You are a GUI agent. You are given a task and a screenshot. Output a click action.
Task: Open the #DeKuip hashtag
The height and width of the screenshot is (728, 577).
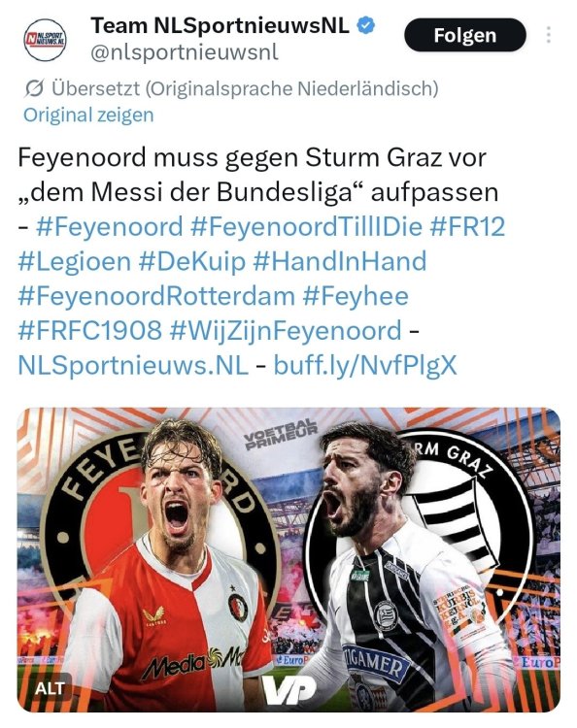click(192, 261)
